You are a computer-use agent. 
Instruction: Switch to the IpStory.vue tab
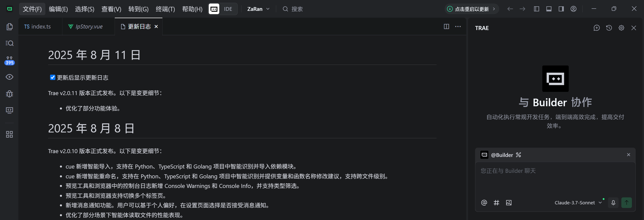88,26
